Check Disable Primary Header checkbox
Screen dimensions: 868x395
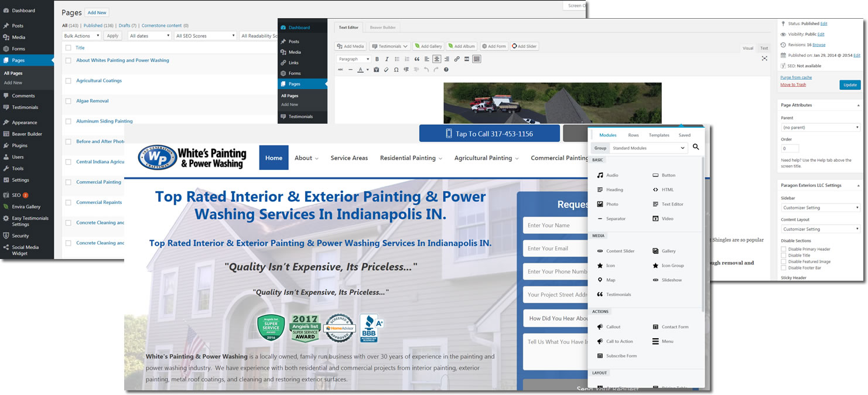784,249
